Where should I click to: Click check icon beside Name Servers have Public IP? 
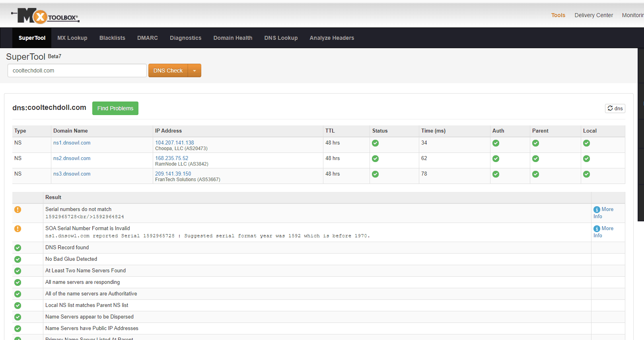18,328
